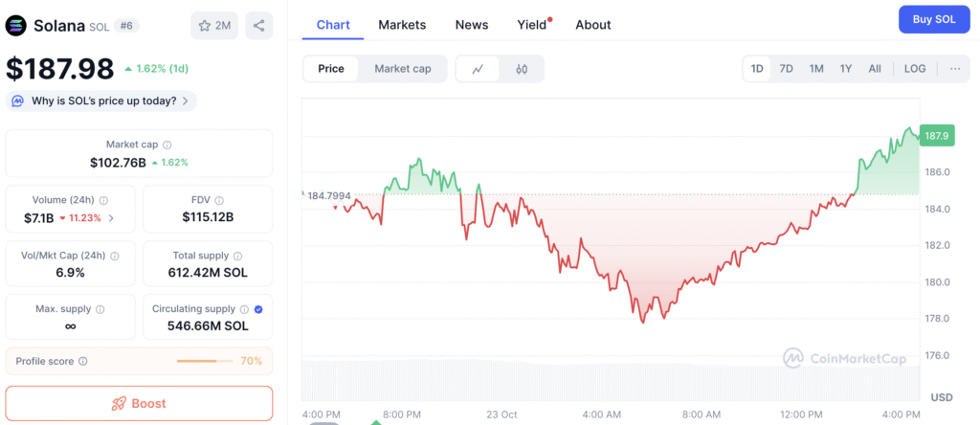Click Circulating supply verified badge
980x425 pixels.
pyautogui.click(x=259, y=309)
